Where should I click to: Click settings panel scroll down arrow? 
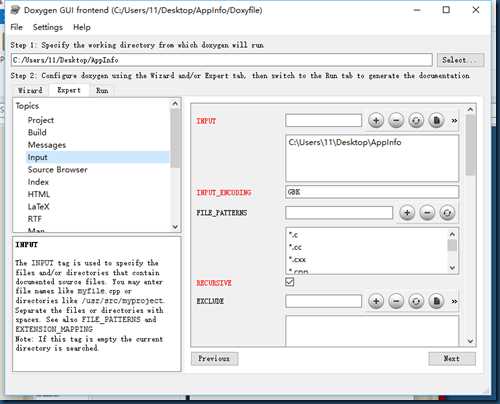(x=470, y=341)
